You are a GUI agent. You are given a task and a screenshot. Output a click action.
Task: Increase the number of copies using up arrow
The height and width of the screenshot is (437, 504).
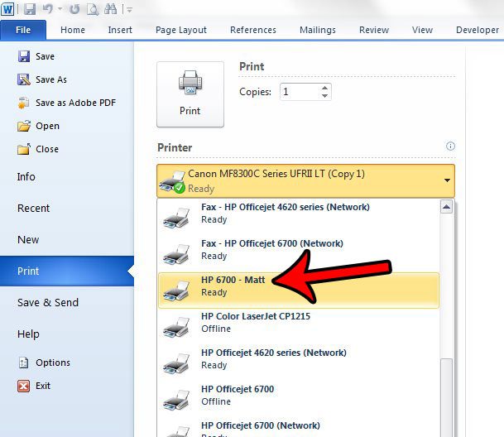pos(325,88)
